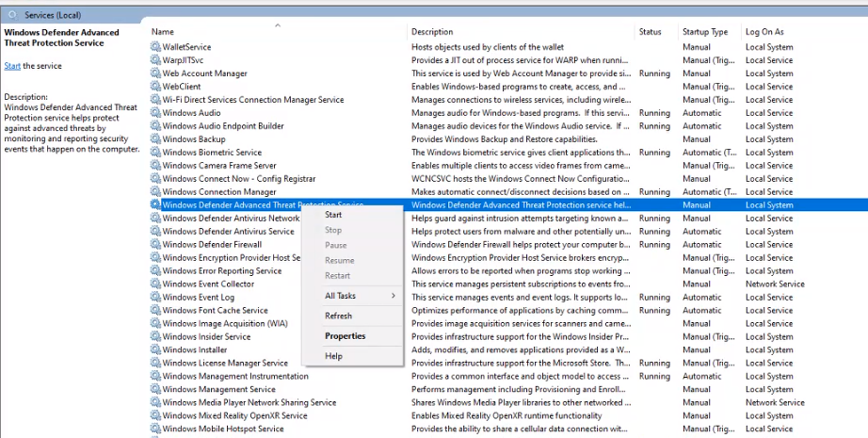Click Running status of Windows Audio

(654, 113)
